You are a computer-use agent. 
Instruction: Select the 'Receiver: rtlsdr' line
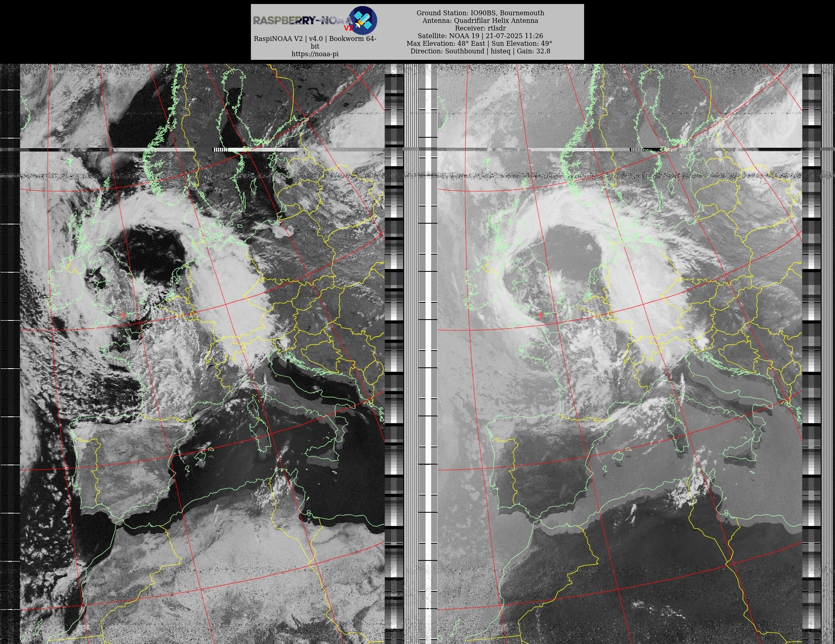pos(480,28)
